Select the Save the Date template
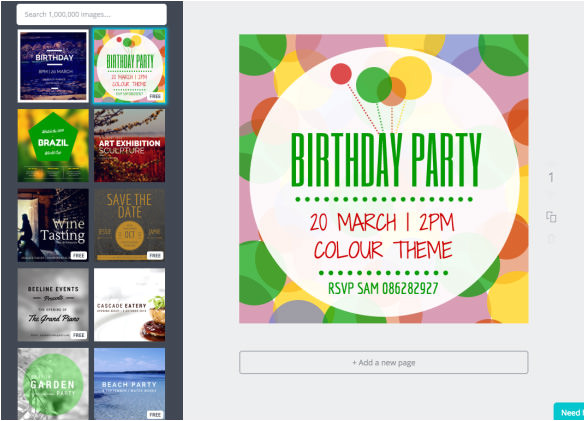Viewport: 585px width, 421px height. point(129,225)
